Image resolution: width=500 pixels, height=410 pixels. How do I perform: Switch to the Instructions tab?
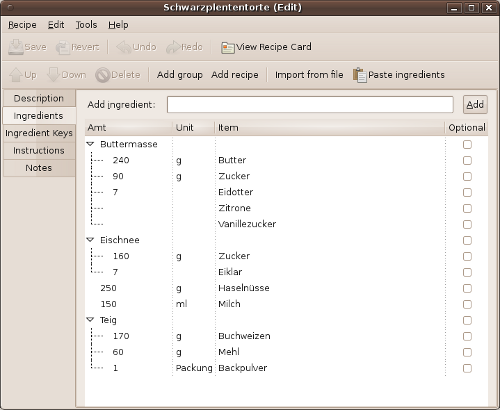point(39,150)
